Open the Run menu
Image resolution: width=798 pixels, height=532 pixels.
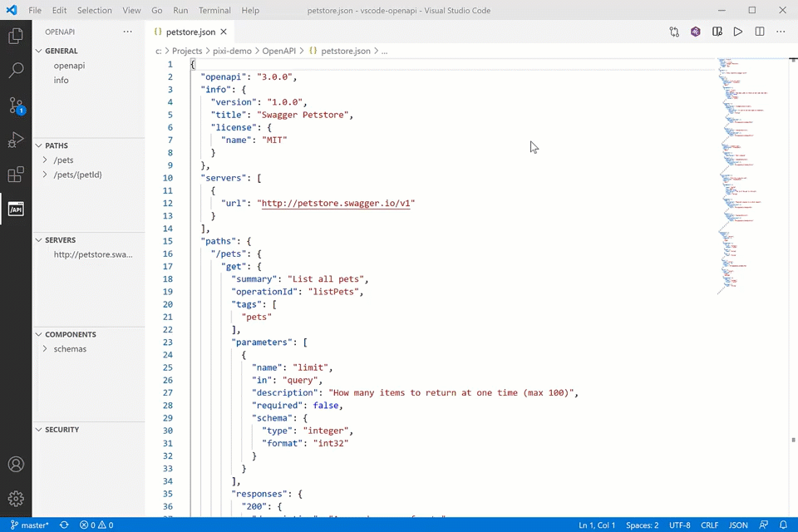(x=180, y=10)
